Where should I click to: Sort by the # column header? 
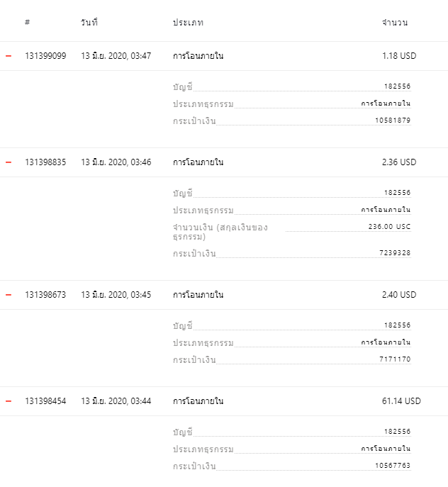pos(28,23)
